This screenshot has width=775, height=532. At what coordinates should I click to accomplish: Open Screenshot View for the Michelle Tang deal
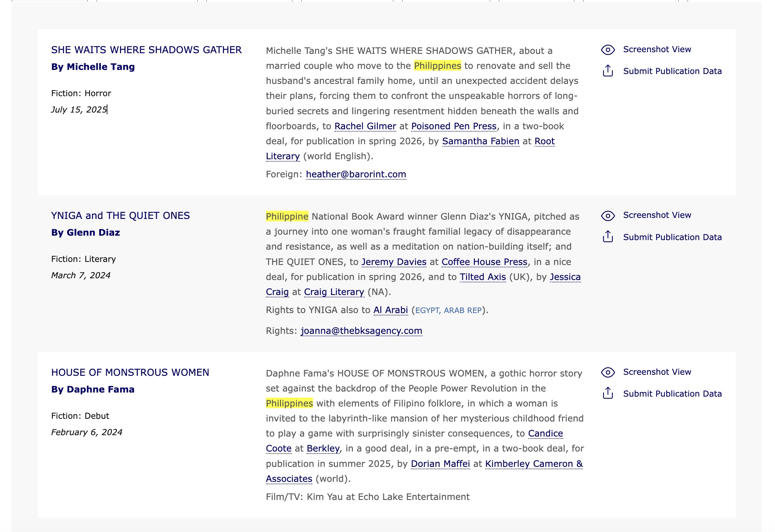657,49
